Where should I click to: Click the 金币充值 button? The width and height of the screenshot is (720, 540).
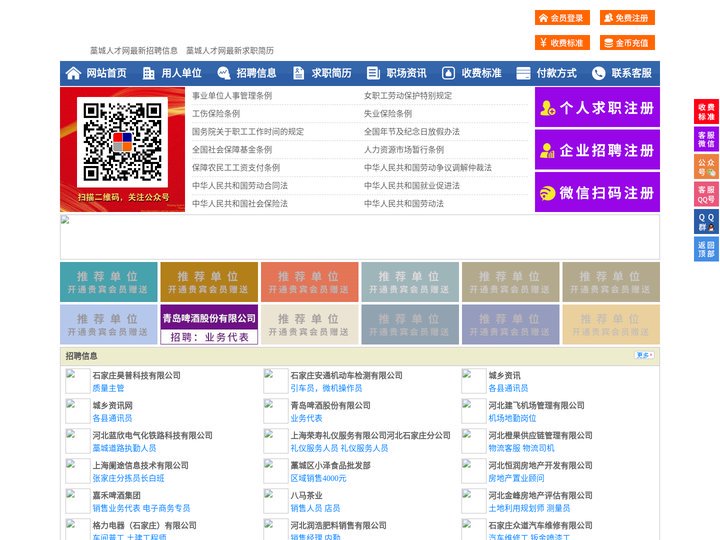point(627,43)
